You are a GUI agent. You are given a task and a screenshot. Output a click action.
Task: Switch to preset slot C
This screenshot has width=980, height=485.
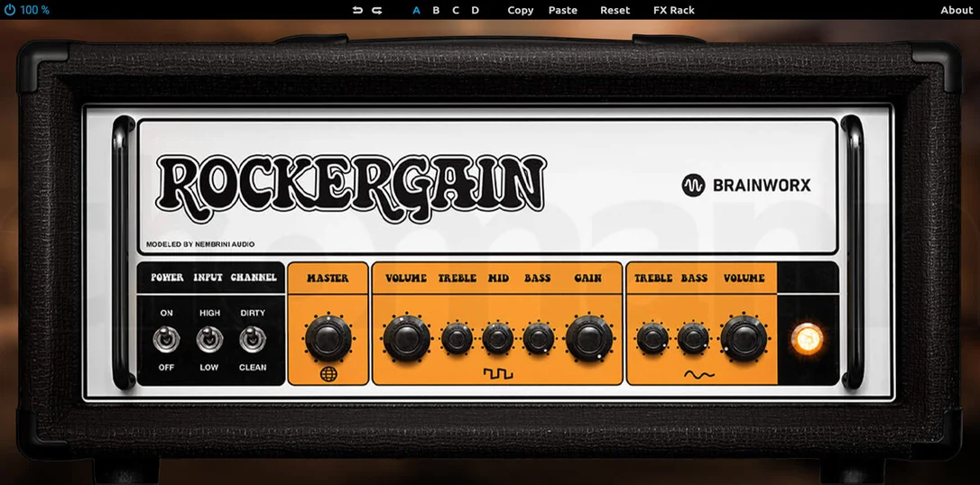pos(456,10)
